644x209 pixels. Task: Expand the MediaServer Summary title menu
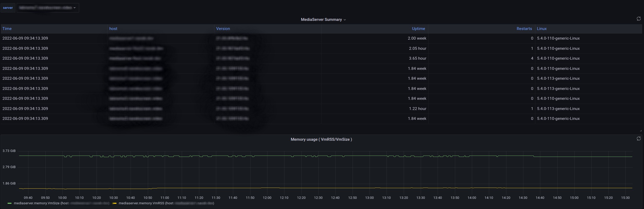tap(323, 20)
